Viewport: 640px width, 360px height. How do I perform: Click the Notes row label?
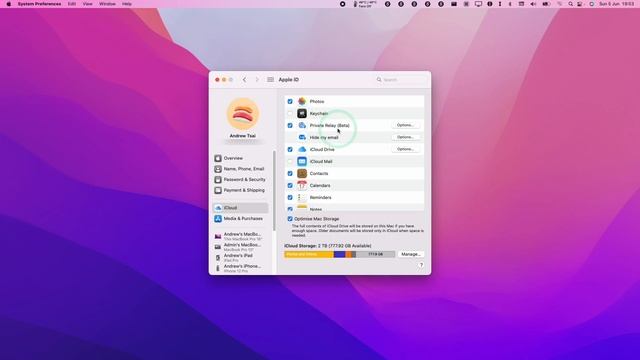tap(316, 209)
